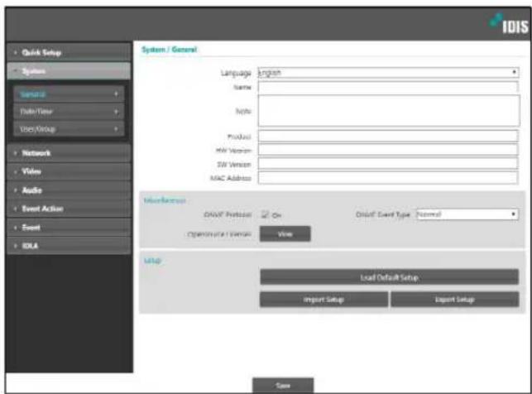This screenshot has width=532, height=394.
Task: Collapse the System menu section
Action: click(69, 71)
